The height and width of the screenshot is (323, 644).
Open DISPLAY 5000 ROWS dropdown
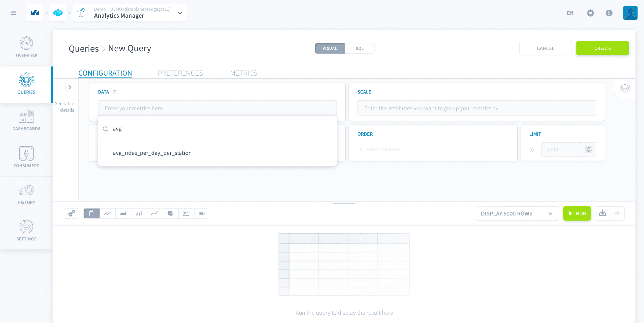coord(517,213)
